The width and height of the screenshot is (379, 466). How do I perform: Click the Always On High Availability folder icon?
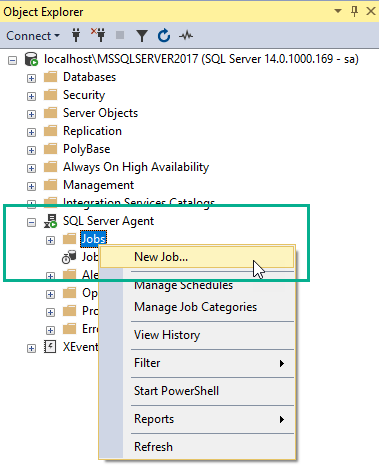51,167
